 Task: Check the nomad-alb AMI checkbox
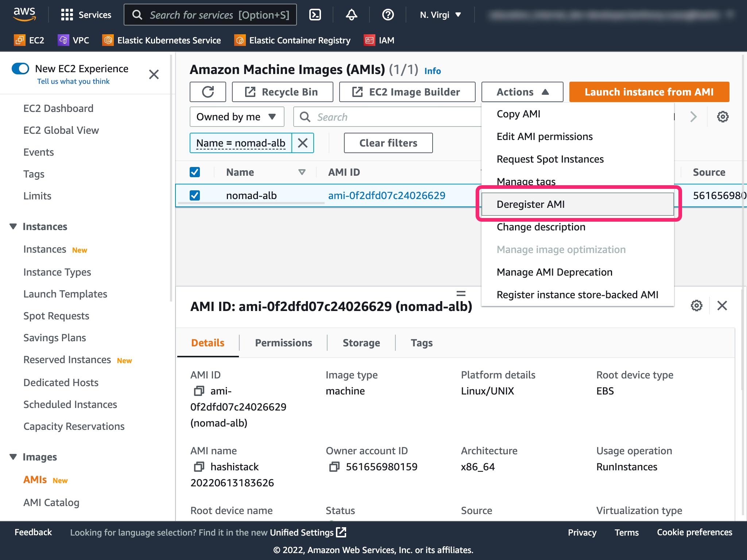195,195
